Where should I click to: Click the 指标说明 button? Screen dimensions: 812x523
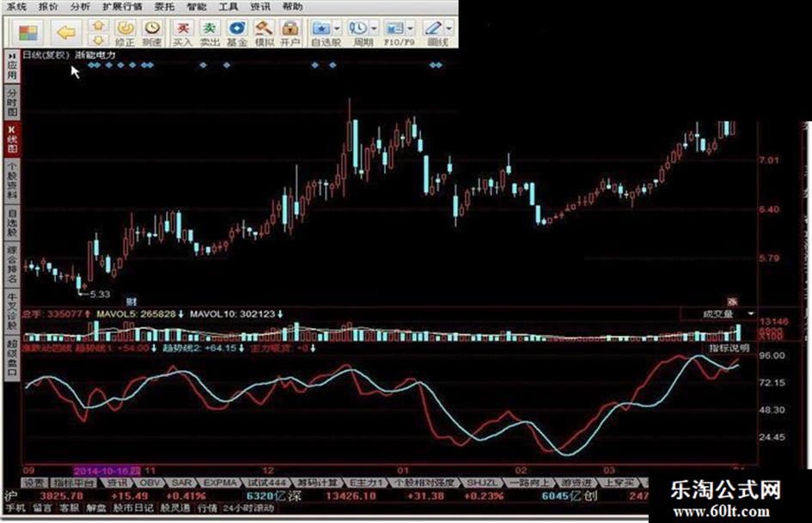[730, 348]
